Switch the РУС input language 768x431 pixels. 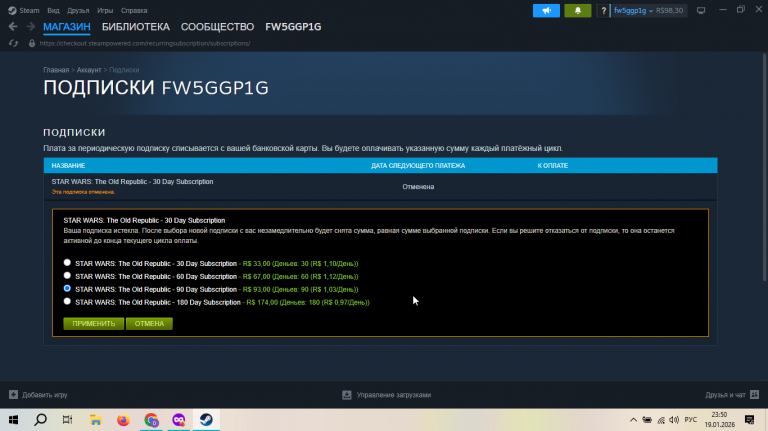(x=691, y=420)
